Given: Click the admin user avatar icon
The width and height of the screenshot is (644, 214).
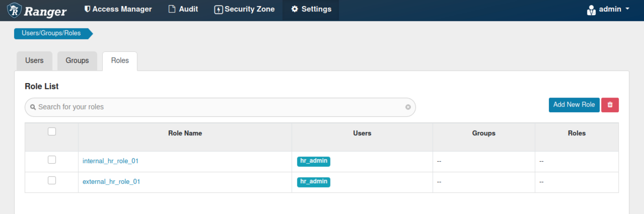Looking at the screenshot, I should point(591,10).
